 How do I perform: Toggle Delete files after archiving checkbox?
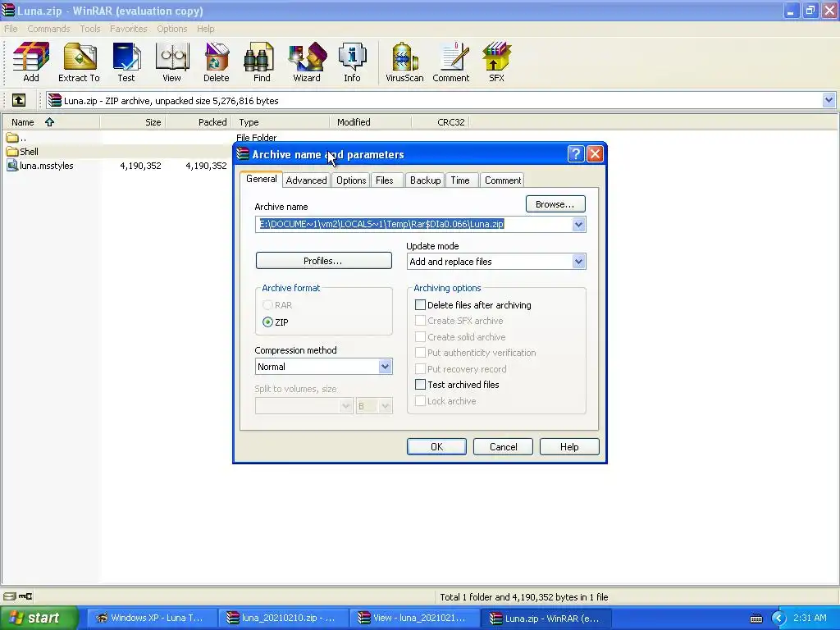pyautogui.click(x=421, y=305)
